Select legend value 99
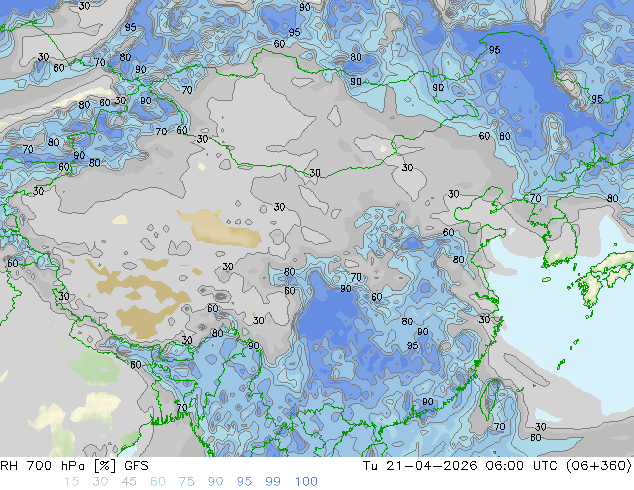This screenshot has width=634, height=490. tap(273, 482)
